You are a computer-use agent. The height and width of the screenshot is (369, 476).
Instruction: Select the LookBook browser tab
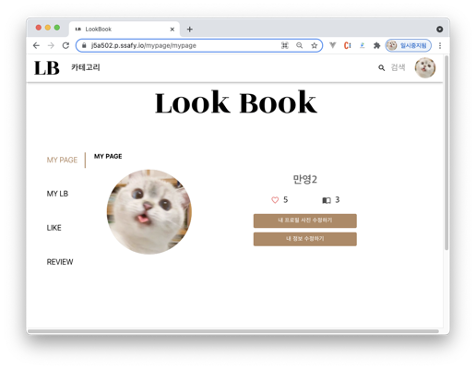[x=124, y=29]
